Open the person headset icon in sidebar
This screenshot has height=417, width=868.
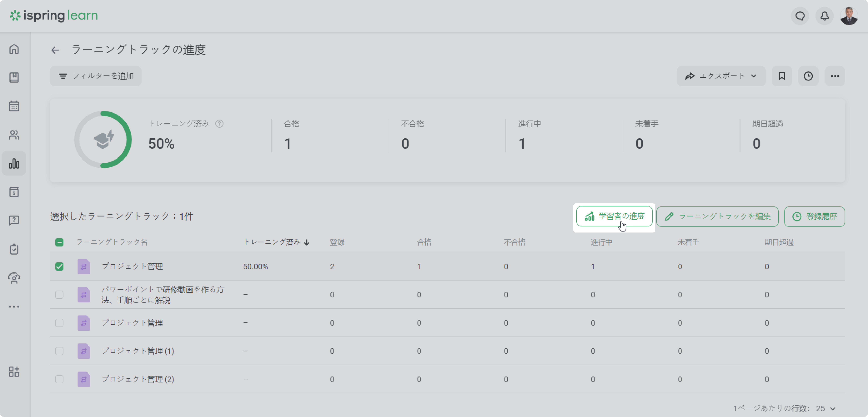click(x=14, y=278)
